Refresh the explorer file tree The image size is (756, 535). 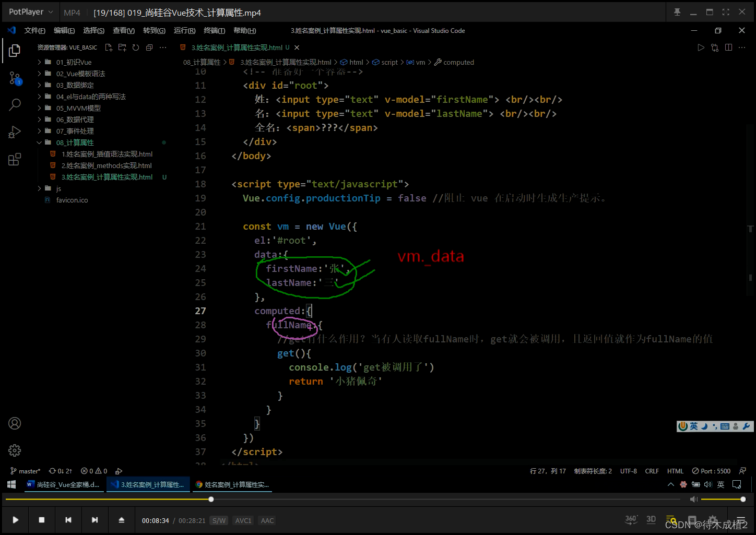[136, 47]
